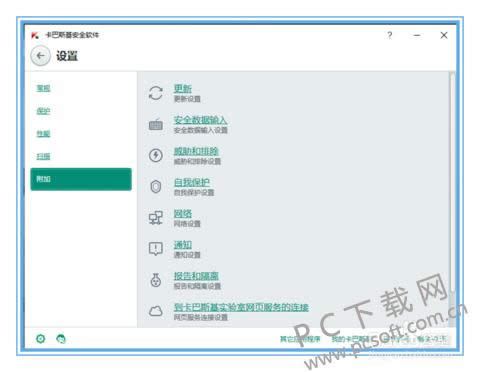
Task: Open the 自我保护 settings link
Action: pos(192,182)
